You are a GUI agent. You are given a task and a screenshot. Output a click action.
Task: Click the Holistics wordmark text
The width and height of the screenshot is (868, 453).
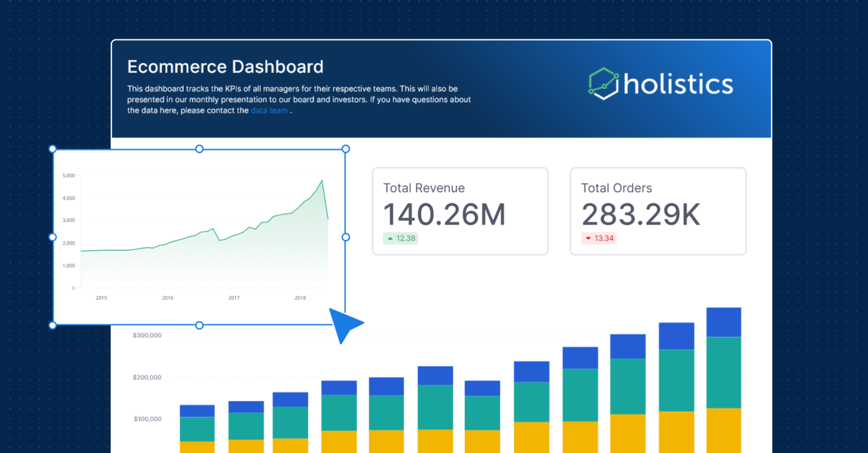tap(678, 84)
